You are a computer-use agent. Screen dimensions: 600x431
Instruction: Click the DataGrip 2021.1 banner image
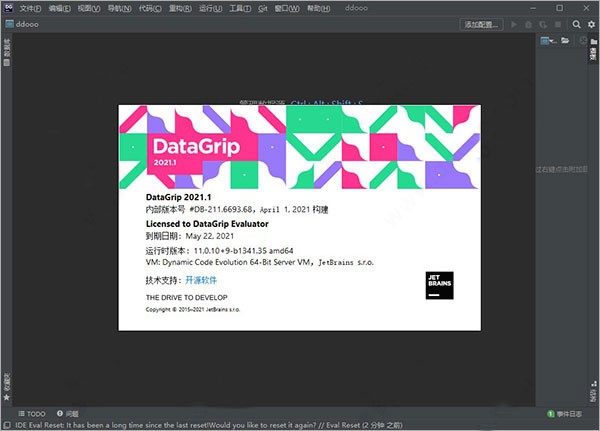299,147
